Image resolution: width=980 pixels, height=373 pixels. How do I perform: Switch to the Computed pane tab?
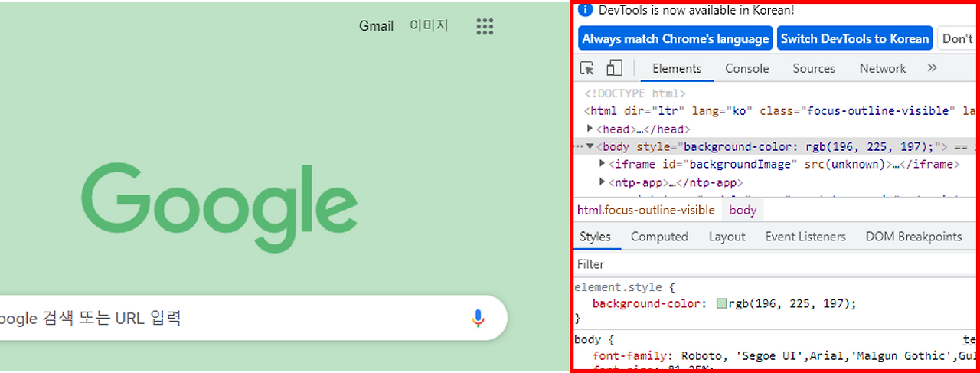pos(659,237)
